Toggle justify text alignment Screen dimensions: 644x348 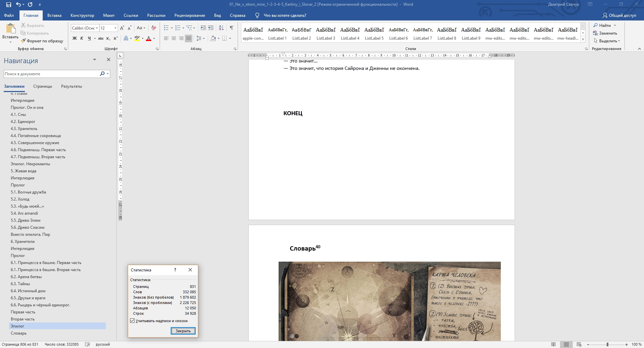[189, 38]
